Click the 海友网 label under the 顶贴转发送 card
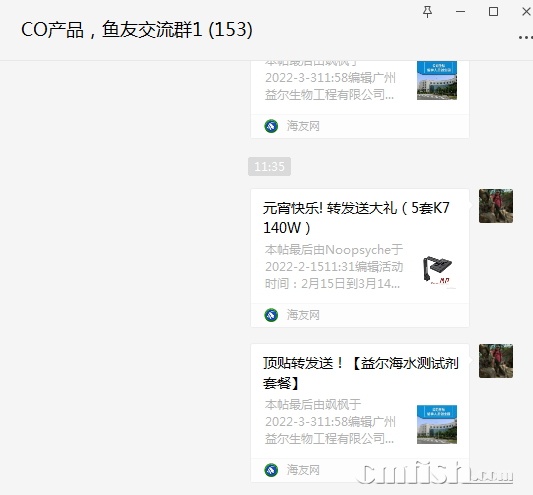Screen dimensions: 533x495 pos(303,470)
